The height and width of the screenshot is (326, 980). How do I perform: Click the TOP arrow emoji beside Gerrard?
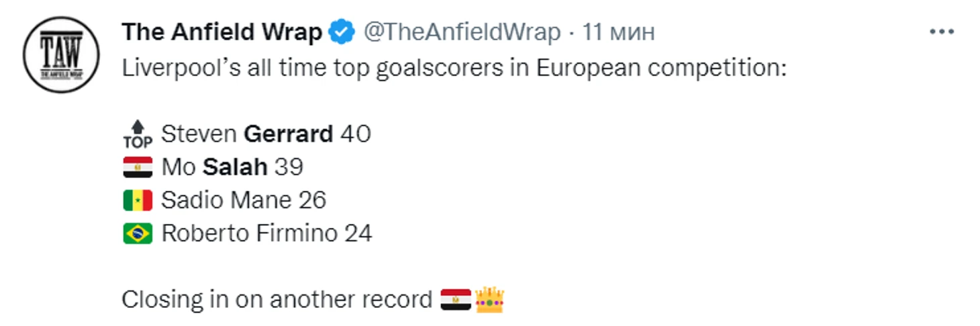138,134
